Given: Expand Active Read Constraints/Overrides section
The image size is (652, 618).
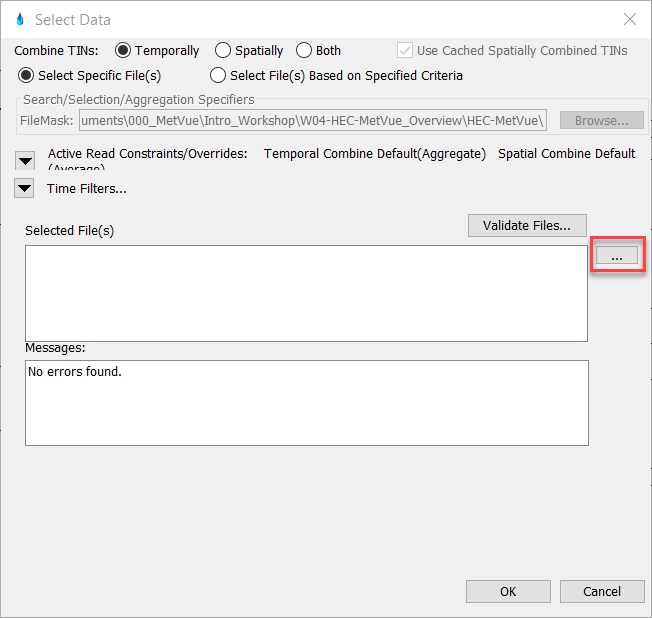Looking at the screenshot, I should [x=25, y=160].
